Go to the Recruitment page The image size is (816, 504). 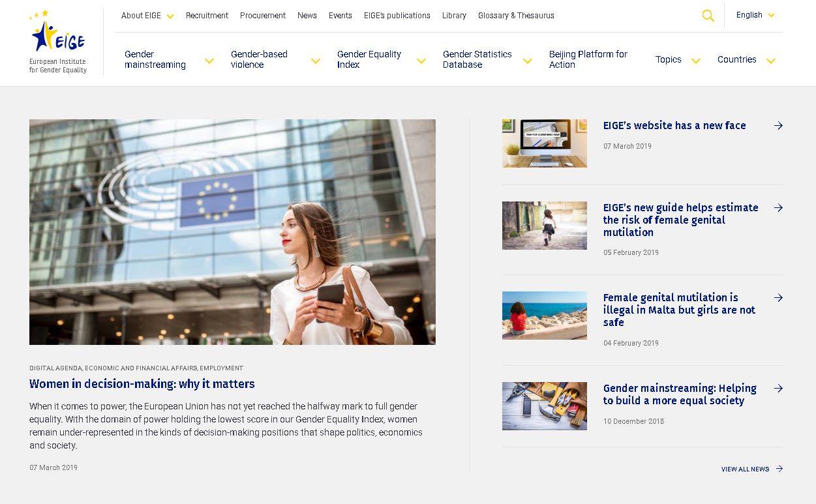tap(207, 16)
